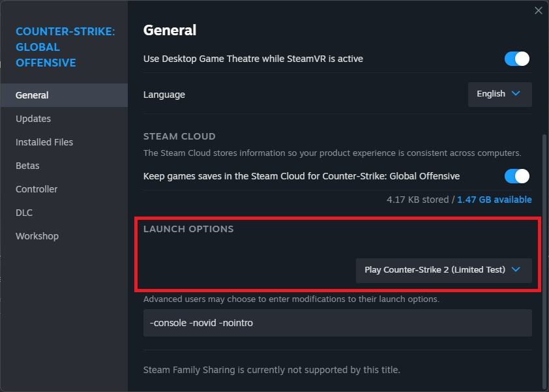The image size is (549, 392).
Task: Open the Updates section
Action: pyautogui.click(x=64, y=119)
